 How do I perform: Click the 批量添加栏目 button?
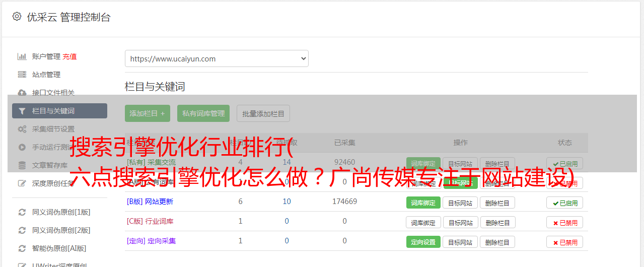pyautogui.click(x=263, y=113)
